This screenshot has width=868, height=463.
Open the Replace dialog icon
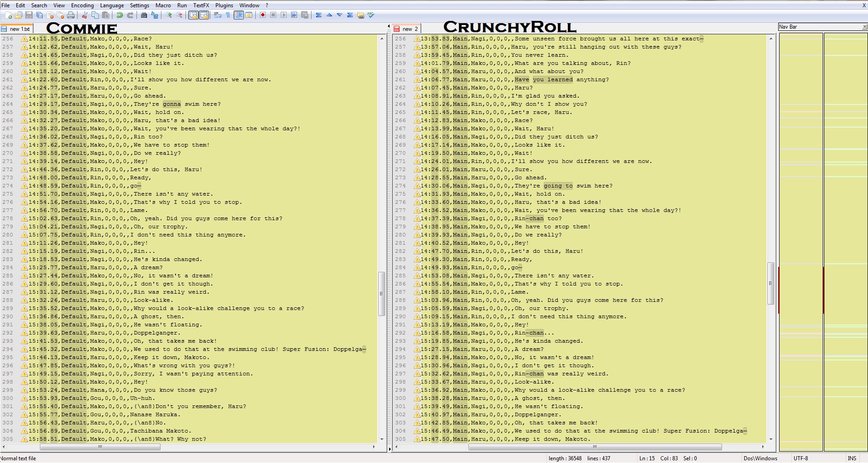155,15
